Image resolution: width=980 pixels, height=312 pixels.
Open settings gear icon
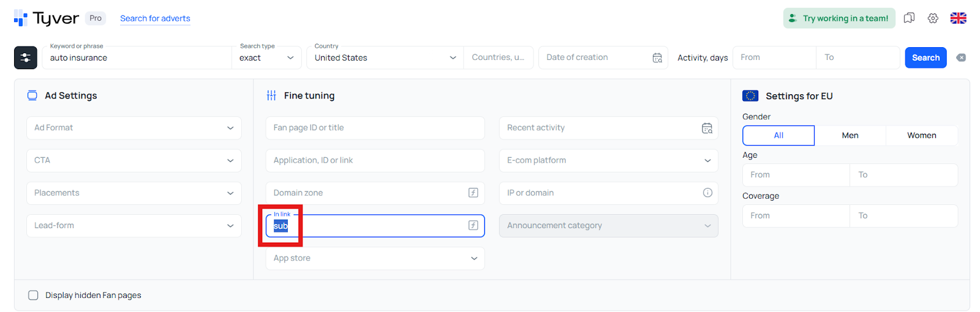click(933, 18)
